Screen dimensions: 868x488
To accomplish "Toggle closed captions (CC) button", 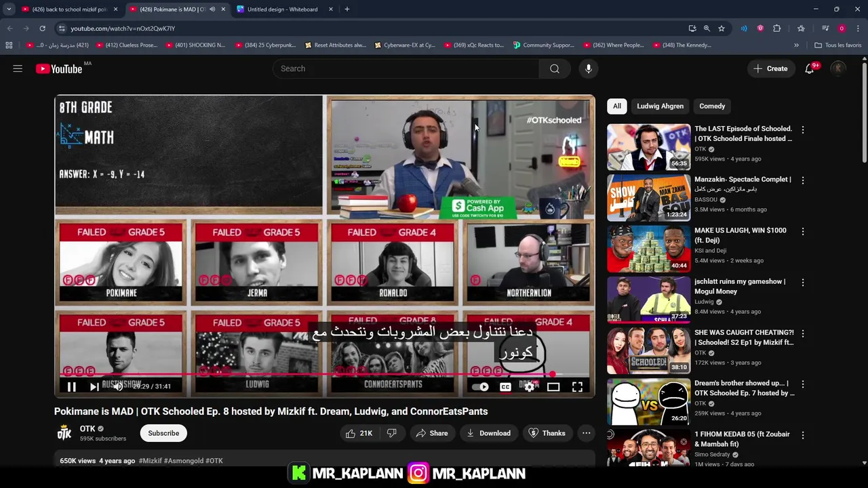I will (x=505, y=386).
